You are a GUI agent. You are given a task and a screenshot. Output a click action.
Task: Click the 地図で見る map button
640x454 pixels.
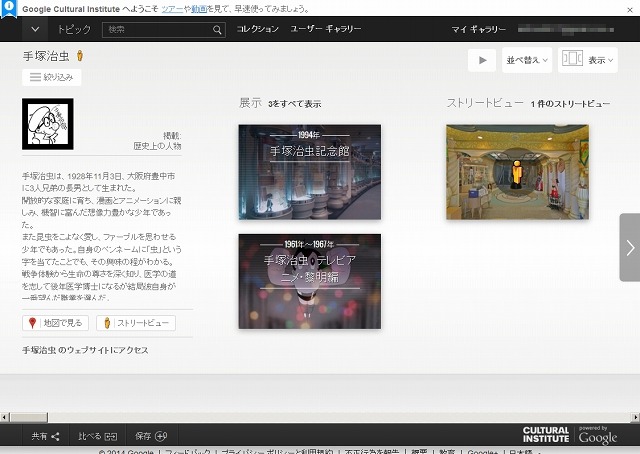tap(56, 323)
